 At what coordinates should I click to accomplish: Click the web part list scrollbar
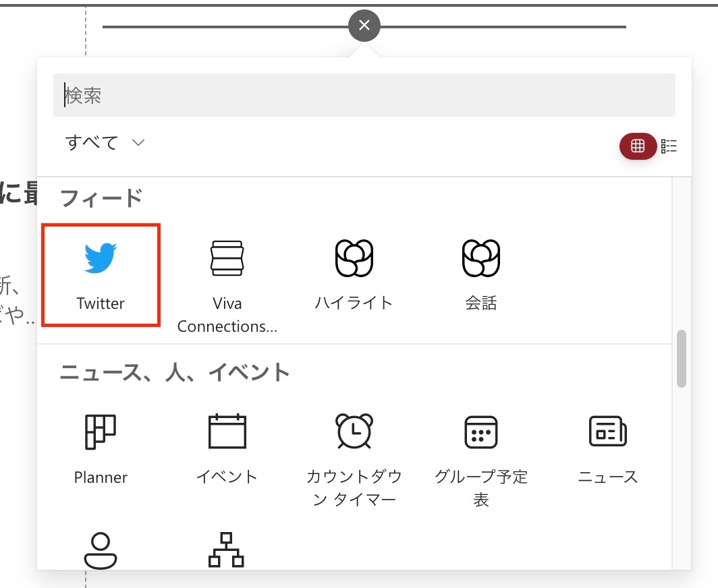click(x=682, y=358)
